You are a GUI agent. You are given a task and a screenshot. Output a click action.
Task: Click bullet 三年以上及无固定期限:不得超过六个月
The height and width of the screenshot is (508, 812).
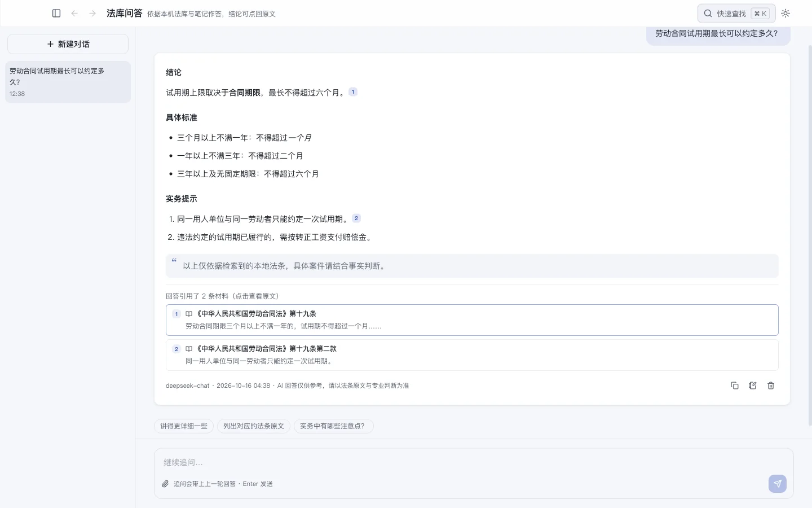coord(248,174)
